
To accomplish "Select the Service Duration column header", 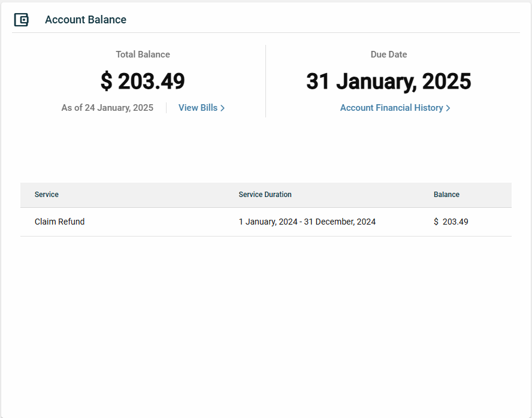I will (x=265, y=195).
